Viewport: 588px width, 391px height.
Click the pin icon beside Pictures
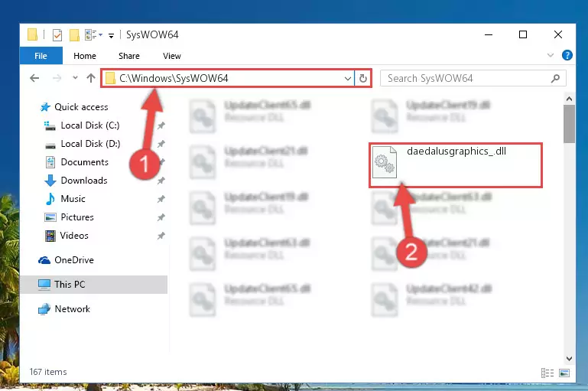coord(161,217)
